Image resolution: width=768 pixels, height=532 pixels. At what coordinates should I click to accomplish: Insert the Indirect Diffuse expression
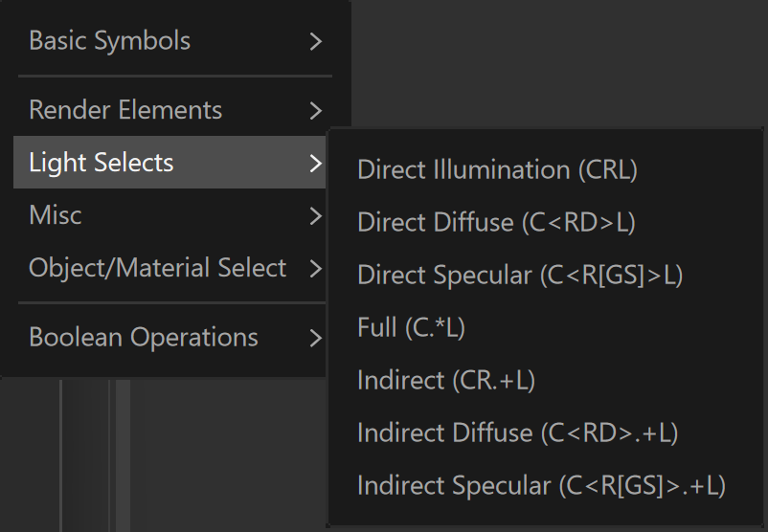pos(546,433)
